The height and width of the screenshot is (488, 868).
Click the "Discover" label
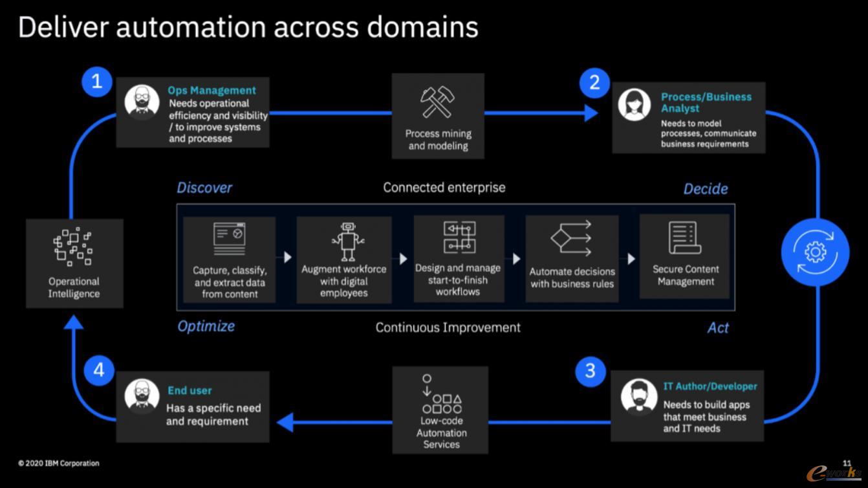click(x=204, y=188)
